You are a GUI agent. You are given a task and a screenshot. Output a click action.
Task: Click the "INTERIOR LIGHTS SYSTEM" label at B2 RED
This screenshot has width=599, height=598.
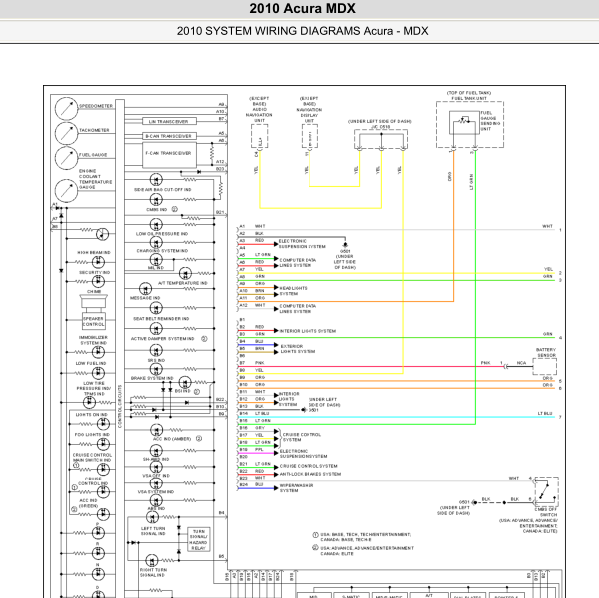pyautogui.click(x=308, y=331)
